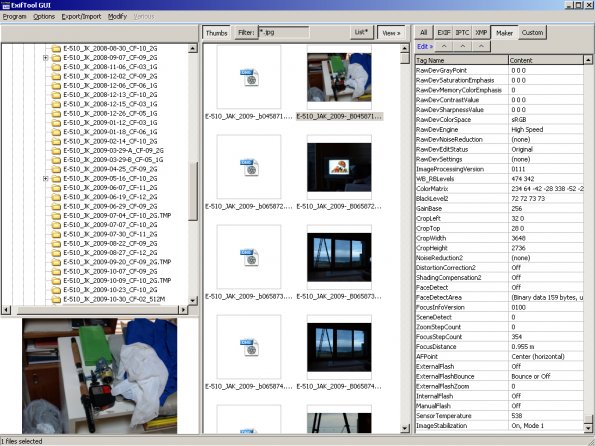The width and height of the screenshot is (595, 446).
Task: Select the FocusDistance row
Action: coord(499,347)
